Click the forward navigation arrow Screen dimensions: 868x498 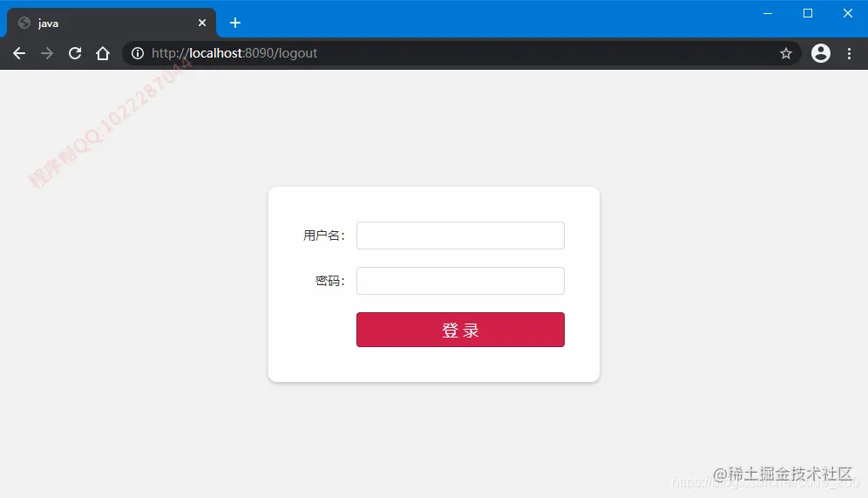pos(47,53)
